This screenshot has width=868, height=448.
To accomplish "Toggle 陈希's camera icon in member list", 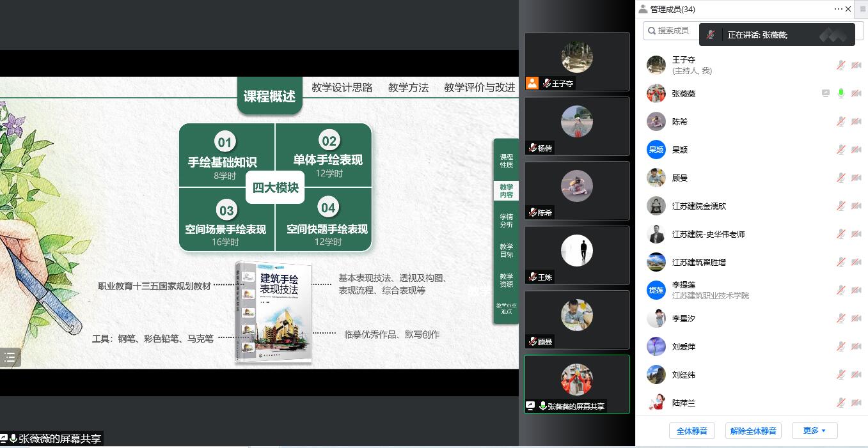I will pyautogui.click(x=856, y=121).
